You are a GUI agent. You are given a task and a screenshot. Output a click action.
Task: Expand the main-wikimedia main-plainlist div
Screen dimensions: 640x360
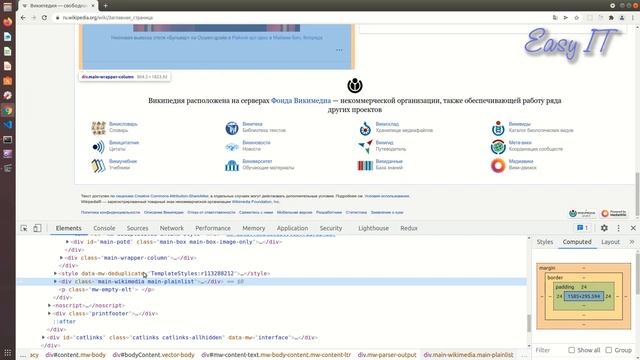56,281
